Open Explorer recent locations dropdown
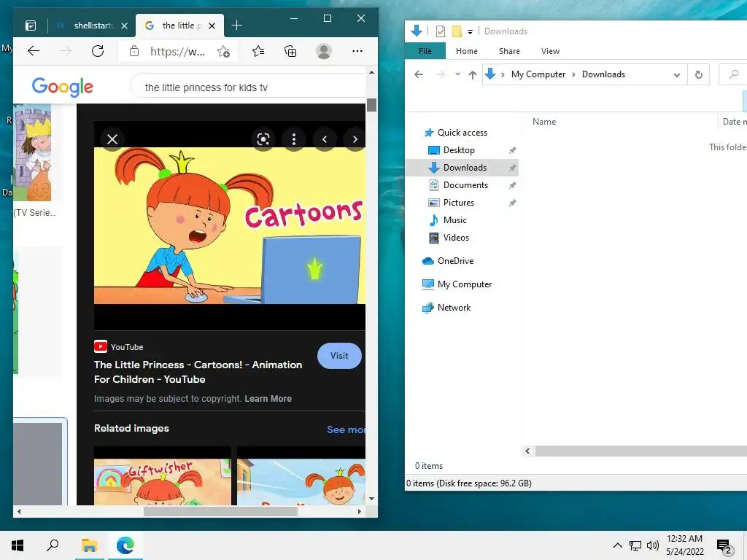The image size is (747, 560). tap(457, 74)
